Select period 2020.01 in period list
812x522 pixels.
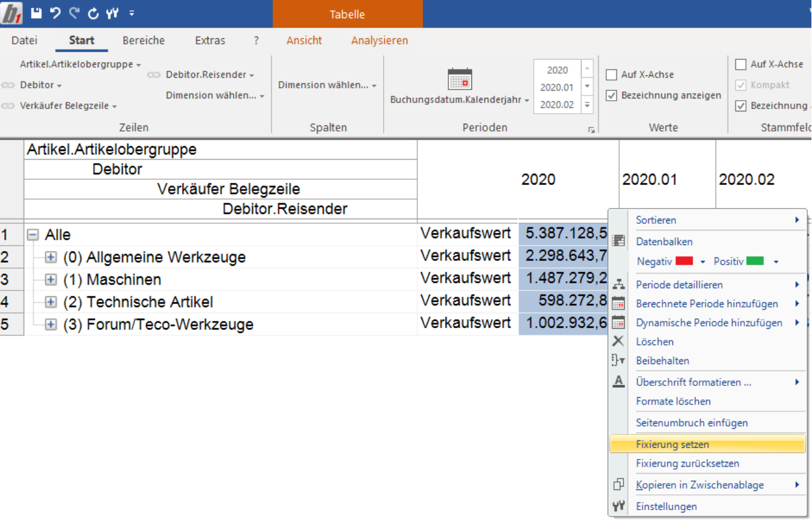pos(557,87)
